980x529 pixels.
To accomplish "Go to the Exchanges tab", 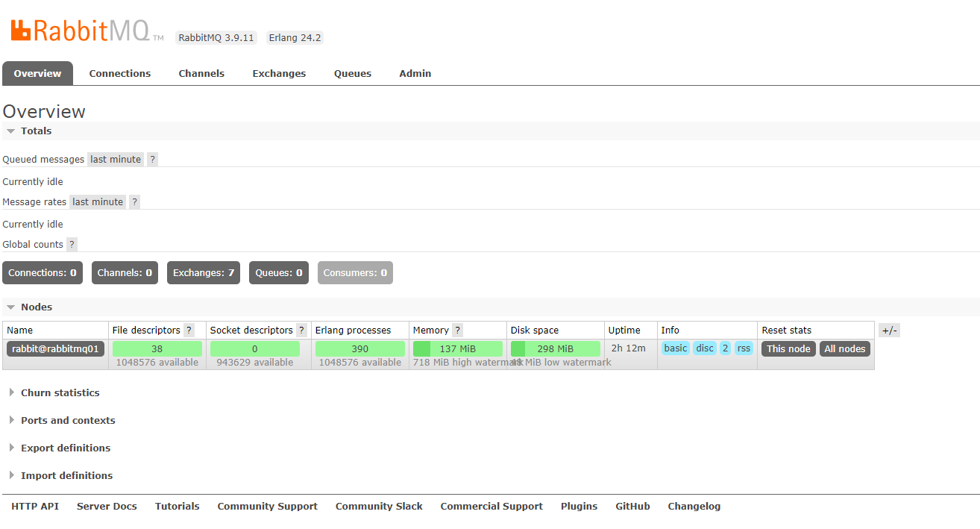I will click(x=279, y=73).
